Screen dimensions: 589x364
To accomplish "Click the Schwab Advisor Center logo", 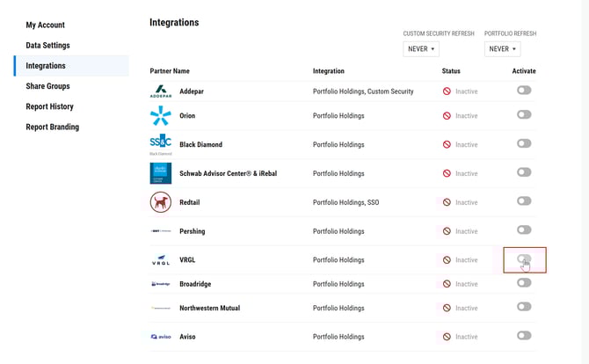I will [161, 173].
